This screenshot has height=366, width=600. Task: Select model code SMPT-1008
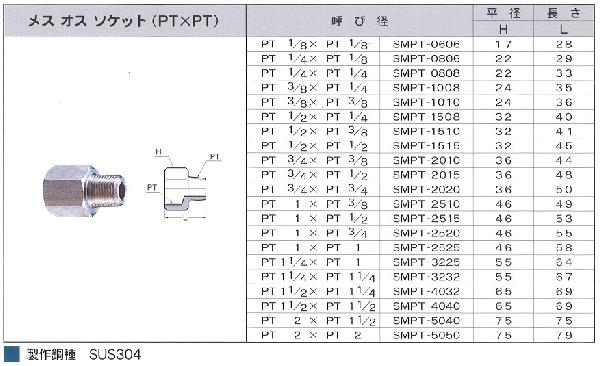pyautogui.click(x=426, y=88)
